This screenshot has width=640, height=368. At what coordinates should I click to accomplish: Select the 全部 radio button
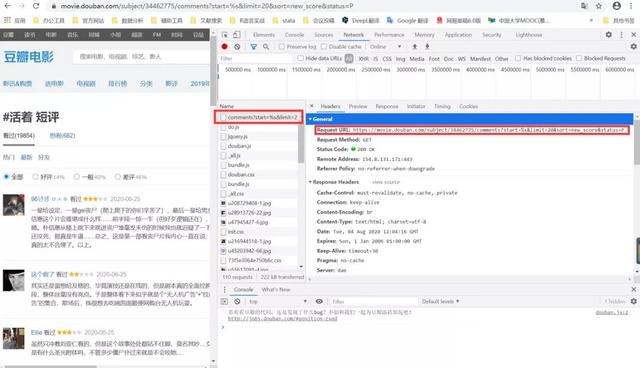pyautogui.click(x=6, y=177)
